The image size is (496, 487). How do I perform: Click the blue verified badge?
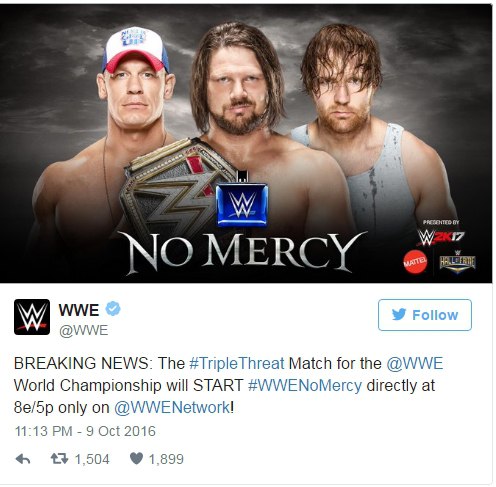pyautogui.click(x=113, y=309)
